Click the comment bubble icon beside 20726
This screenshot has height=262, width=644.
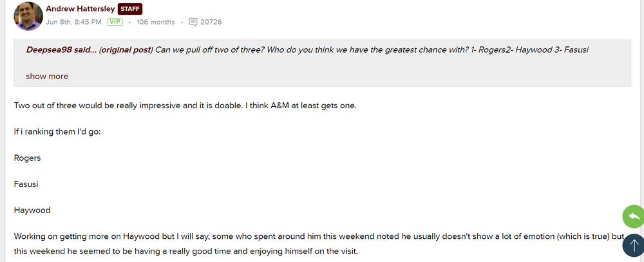[193, 22]
